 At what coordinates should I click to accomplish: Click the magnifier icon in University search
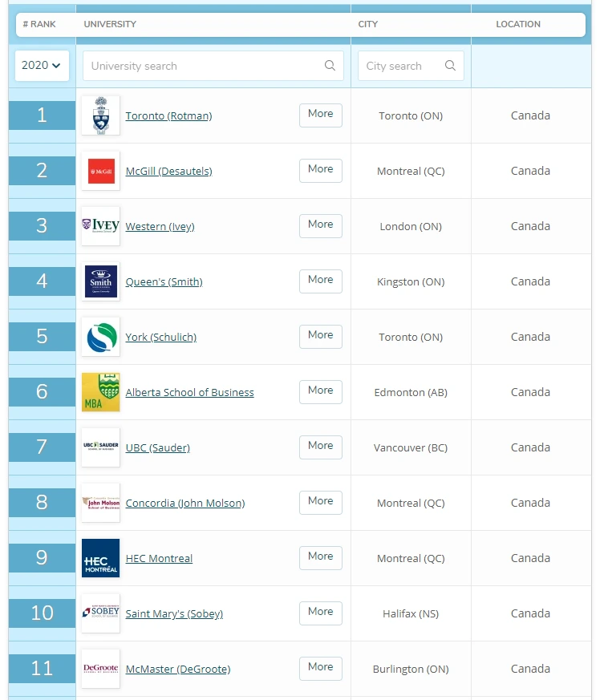coord(330,66)
